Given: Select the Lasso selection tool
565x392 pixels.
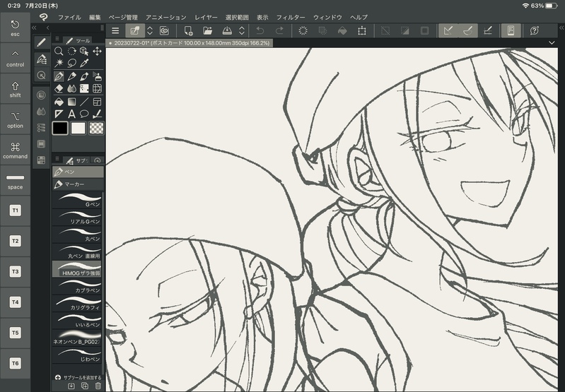Looking at the screenshot, I should [71, 63].
